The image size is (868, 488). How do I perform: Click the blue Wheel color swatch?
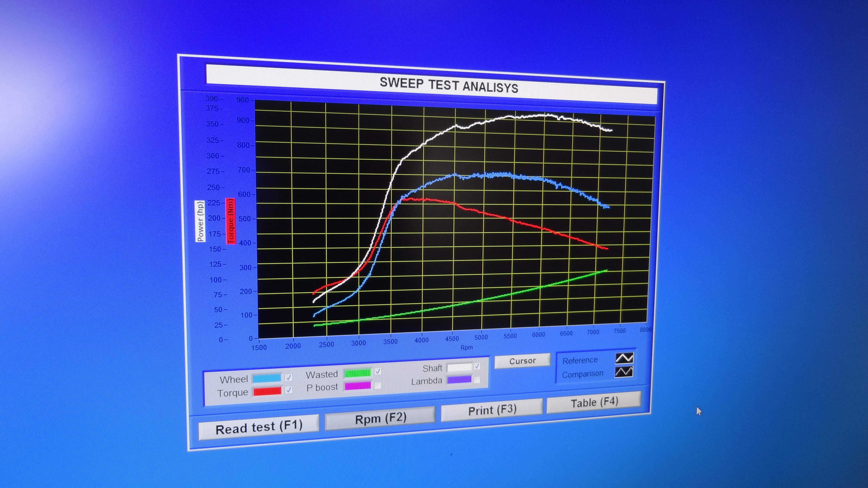[x=267, y=378]
